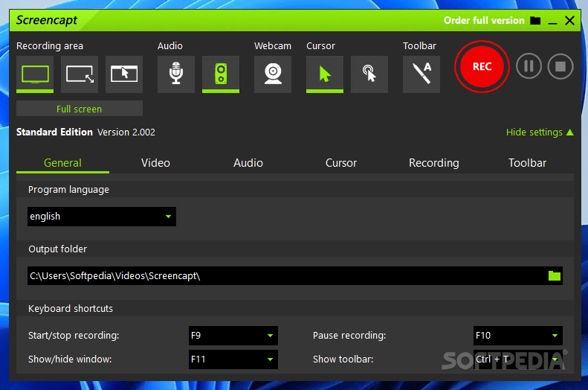Pause the recording
The width and height of the screenshot is (588, 390).
click(x=529, y=66)
